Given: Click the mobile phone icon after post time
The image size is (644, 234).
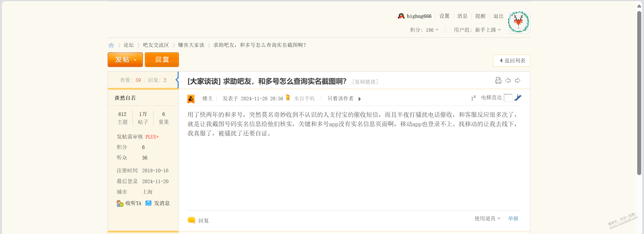Looking at the screenshot, I should 288,97.
